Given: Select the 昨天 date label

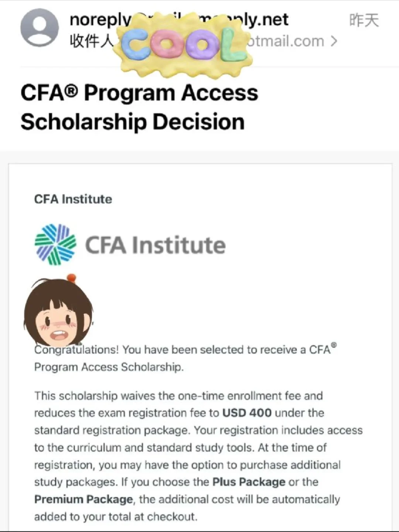Looking at the screenshot, I should point(364,20).
